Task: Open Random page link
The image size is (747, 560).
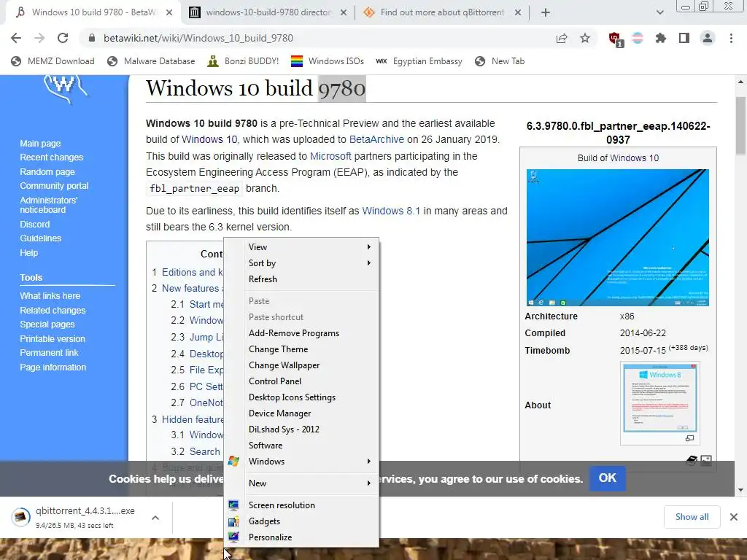Action: [47, 171]
